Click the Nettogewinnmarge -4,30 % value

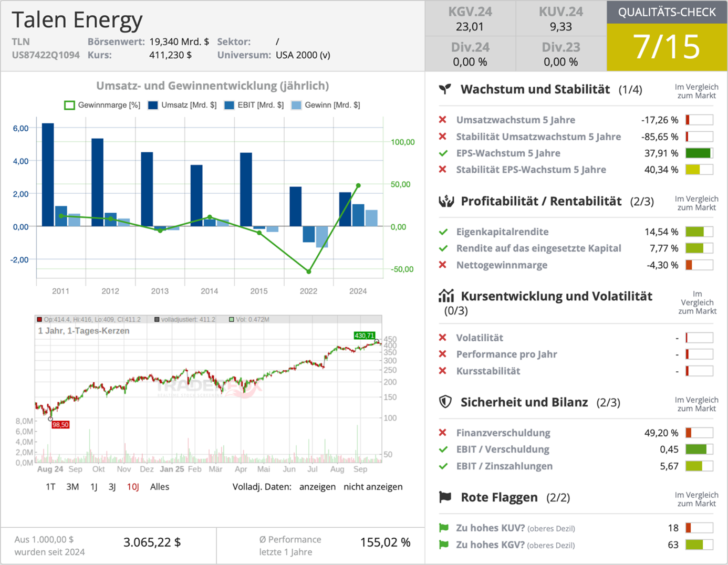[x=662, y=265]
